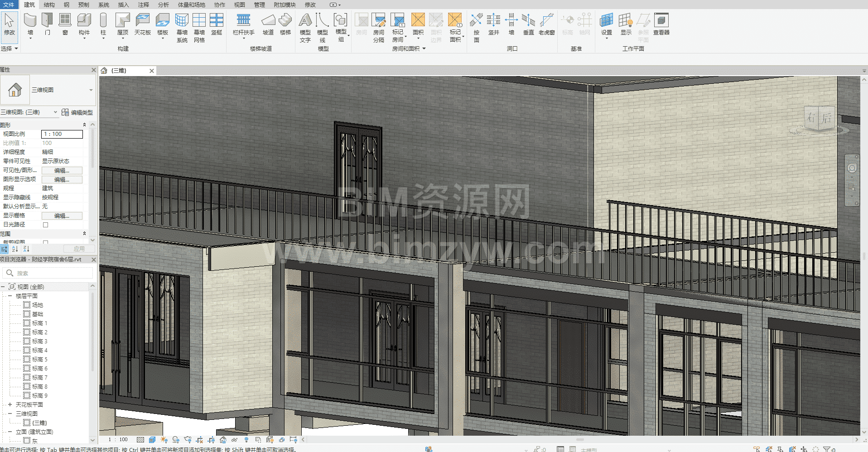868x452 pixels.
Task: Switch to the 结构 ribbon tab
Action: point(49,5)
